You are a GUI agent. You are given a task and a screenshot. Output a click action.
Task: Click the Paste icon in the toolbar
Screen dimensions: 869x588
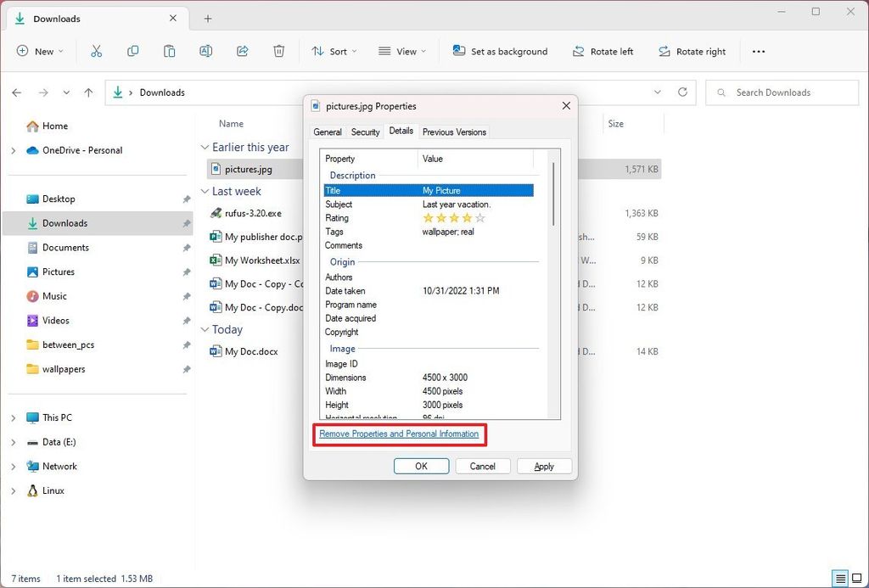coord(169,51)
